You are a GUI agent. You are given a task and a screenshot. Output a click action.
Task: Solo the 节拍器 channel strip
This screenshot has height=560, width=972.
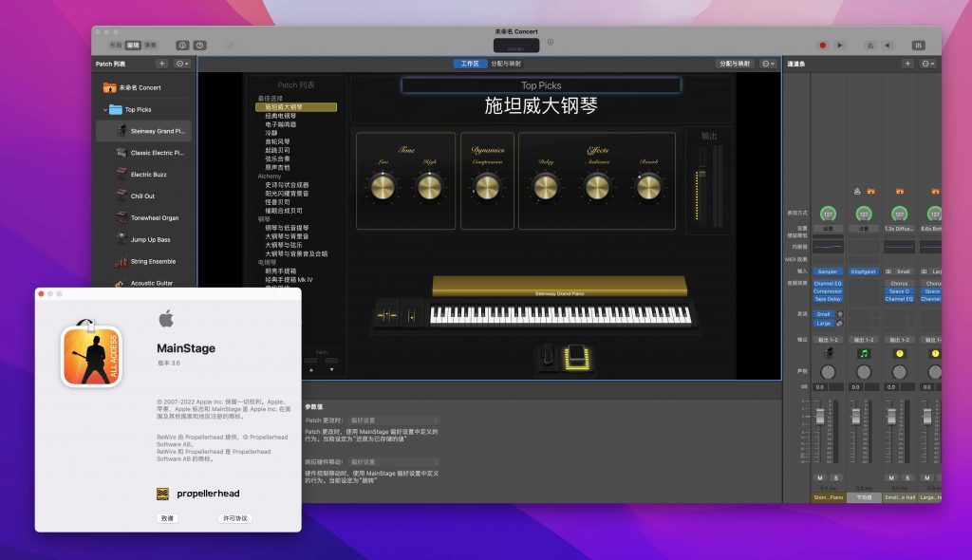[x=872, y=477]
